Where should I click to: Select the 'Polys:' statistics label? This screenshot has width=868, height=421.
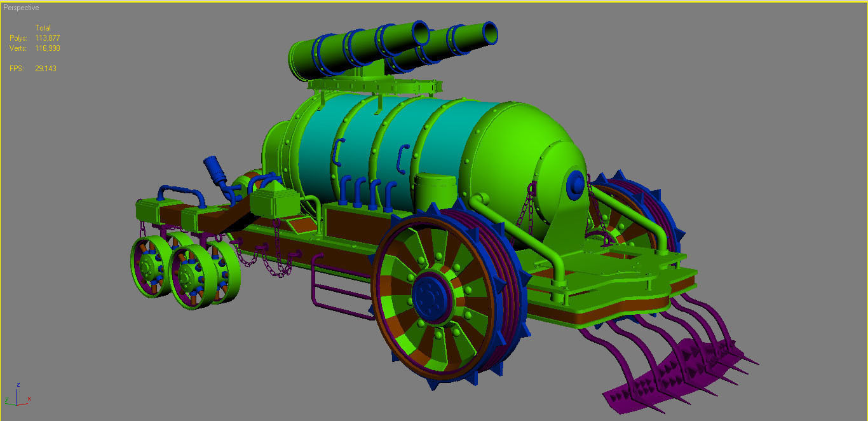18,38
